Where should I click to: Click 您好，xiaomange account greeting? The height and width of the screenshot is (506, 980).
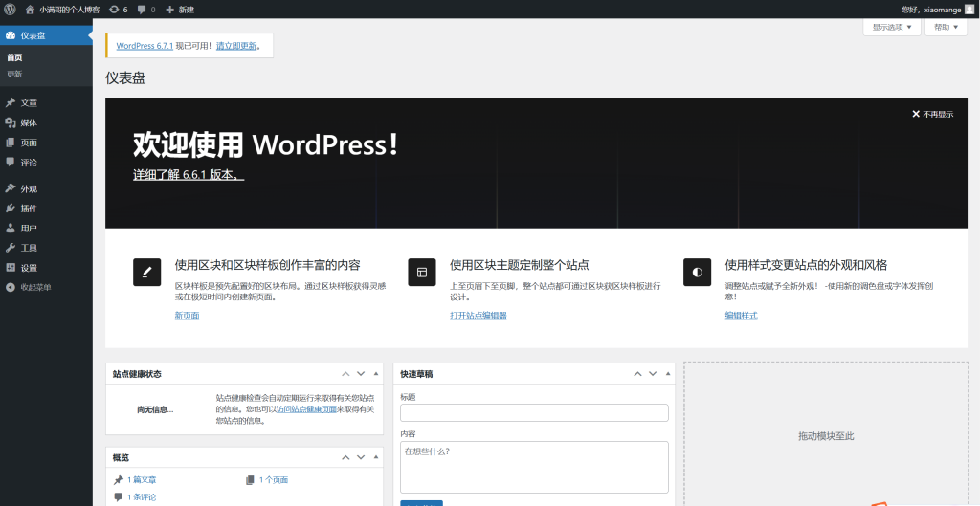click(931, 10)
